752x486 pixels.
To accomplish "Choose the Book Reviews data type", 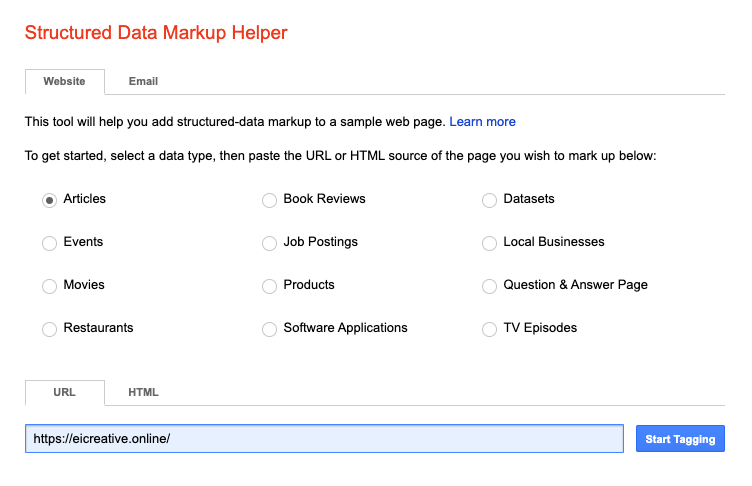I will pos(269,200).
